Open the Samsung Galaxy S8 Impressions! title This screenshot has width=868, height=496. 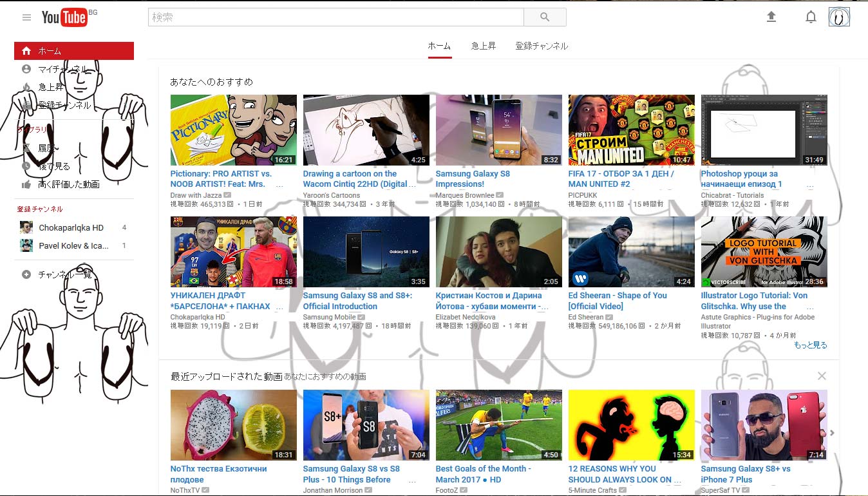[x=473, y=179]
